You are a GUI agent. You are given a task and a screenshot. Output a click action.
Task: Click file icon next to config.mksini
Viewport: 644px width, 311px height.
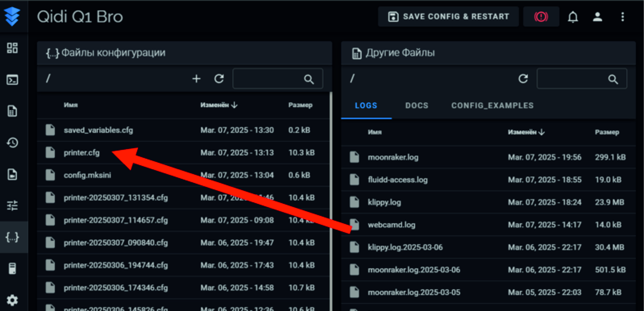pos(50,175)
